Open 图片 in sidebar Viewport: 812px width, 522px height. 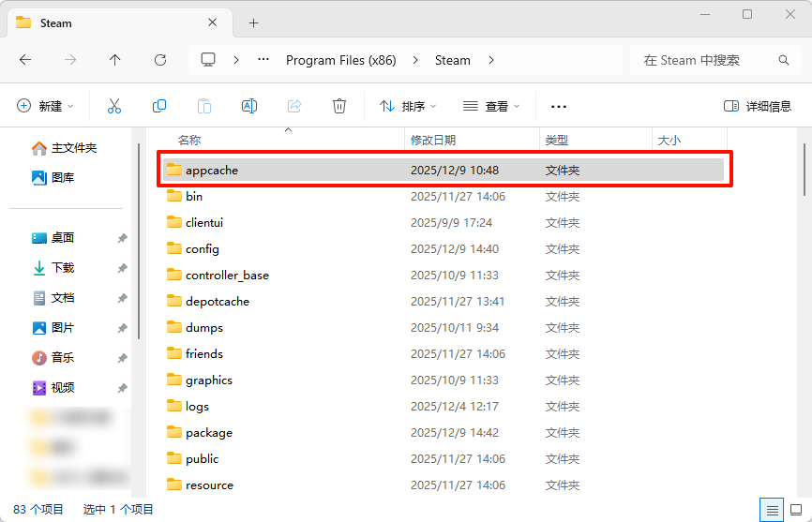pos(53,327)
